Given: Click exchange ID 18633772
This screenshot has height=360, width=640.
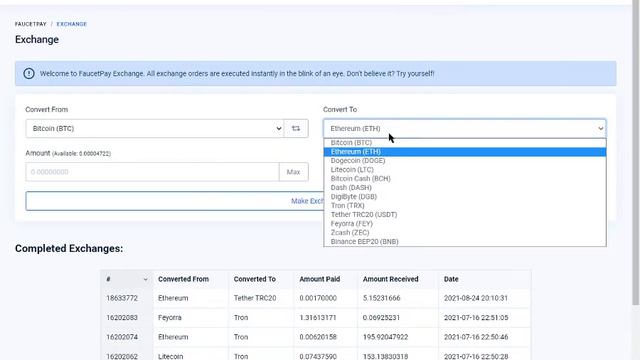Looking at the screenshot, I should click(122, 298).
